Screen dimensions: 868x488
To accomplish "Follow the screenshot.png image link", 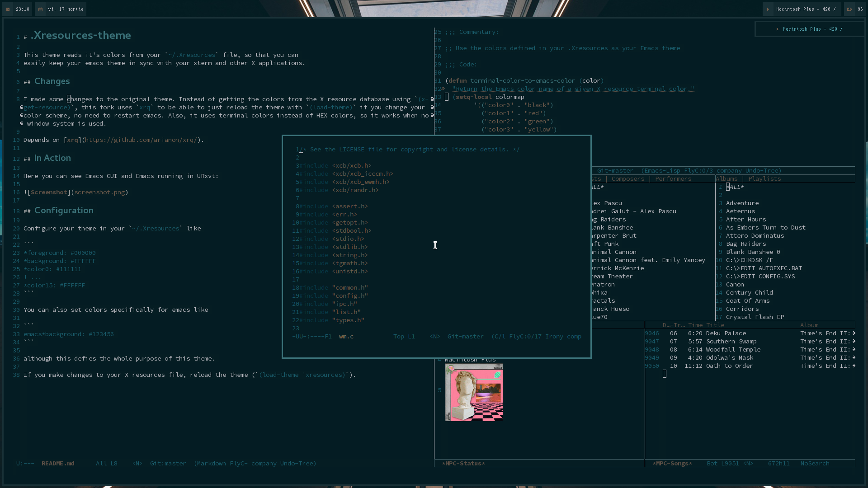I will tap(99, 192).
